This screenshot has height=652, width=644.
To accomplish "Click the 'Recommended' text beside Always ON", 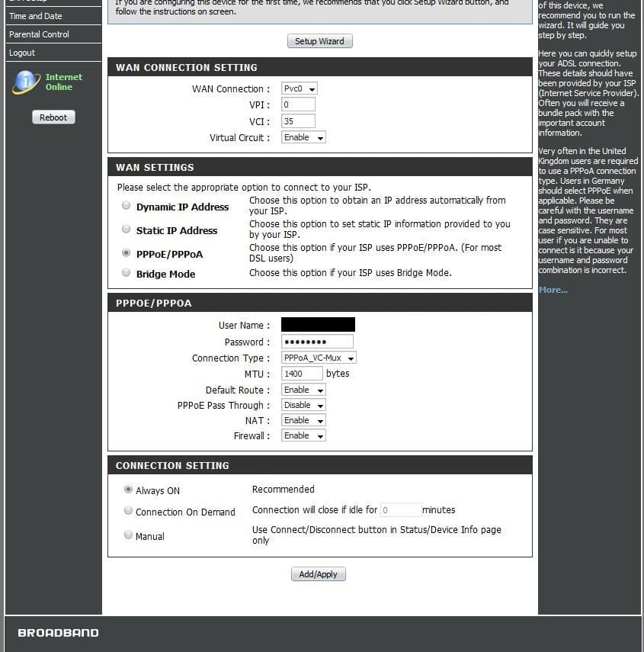I will (283, 490).
